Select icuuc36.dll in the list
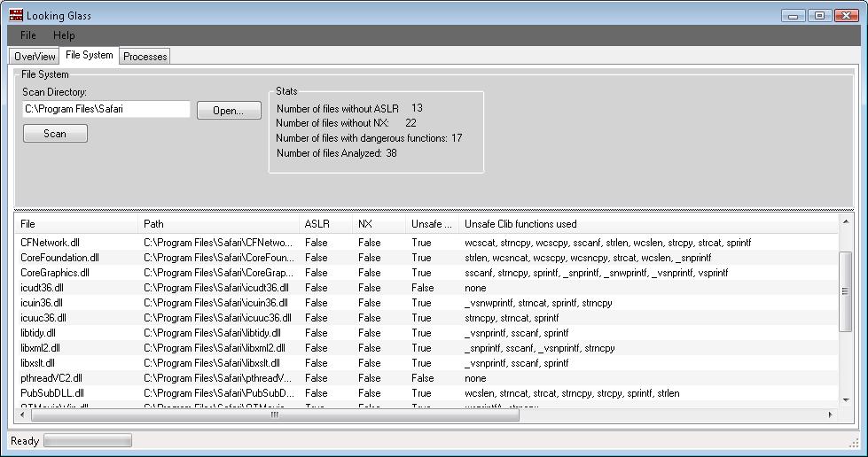The height and width of the screenshot is (457, 868). [x=426, y=318]
